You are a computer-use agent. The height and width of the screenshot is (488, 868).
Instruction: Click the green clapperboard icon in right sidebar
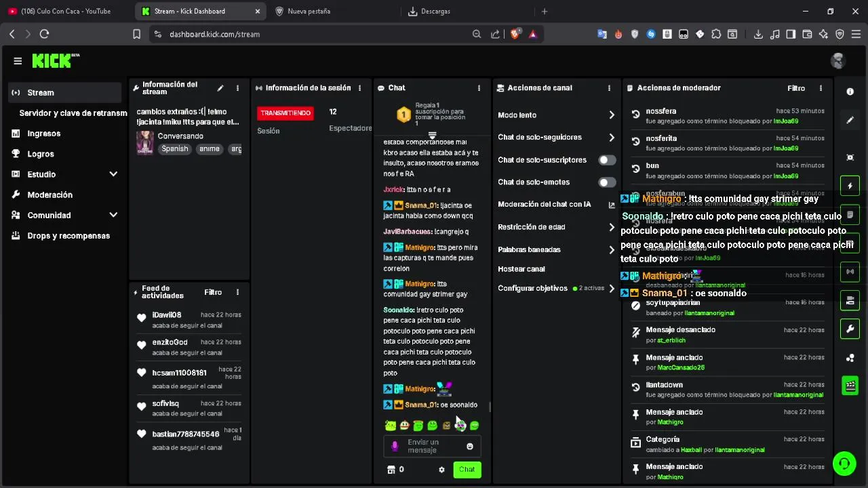850,386
